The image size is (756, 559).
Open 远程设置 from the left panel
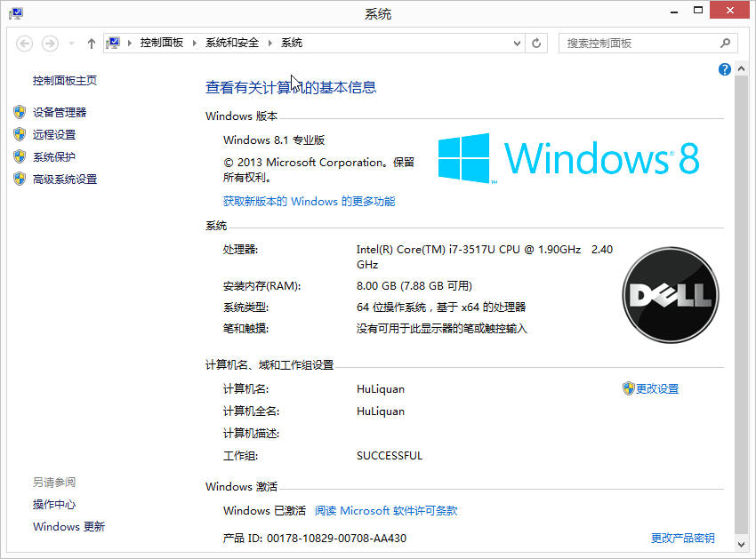54,135
